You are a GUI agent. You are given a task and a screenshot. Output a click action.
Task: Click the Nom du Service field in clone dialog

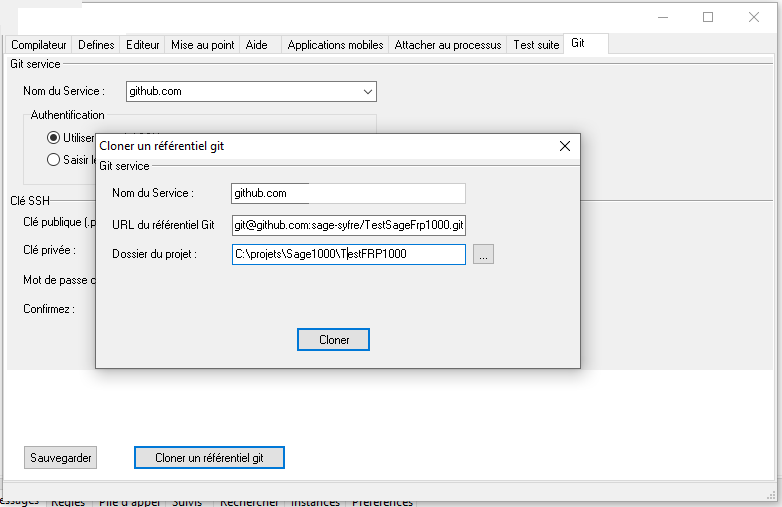point(348,193)
